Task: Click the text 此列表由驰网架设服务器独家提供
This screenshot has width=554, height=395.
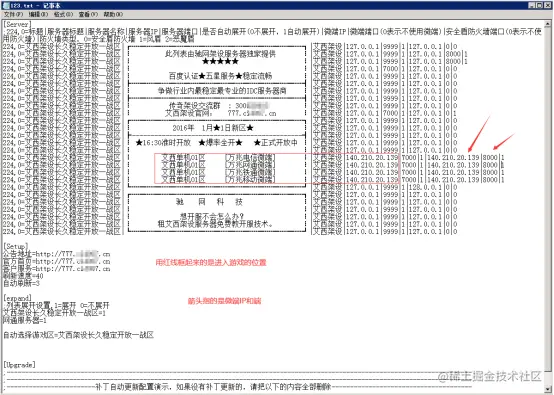Action: pos(220,54)
